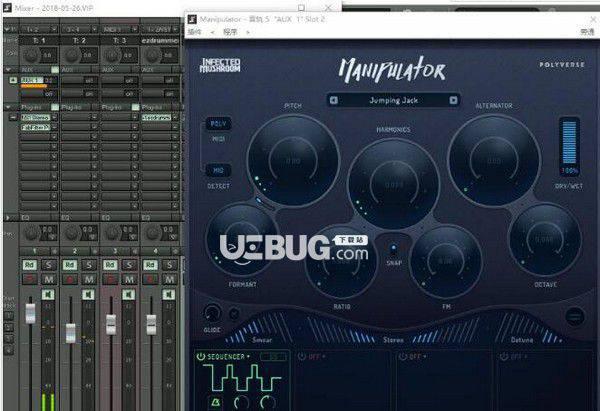This screenshot has height=411, width=600.
Task: Toggle the AUX enable box on channel 1
Action: (55, 70)
